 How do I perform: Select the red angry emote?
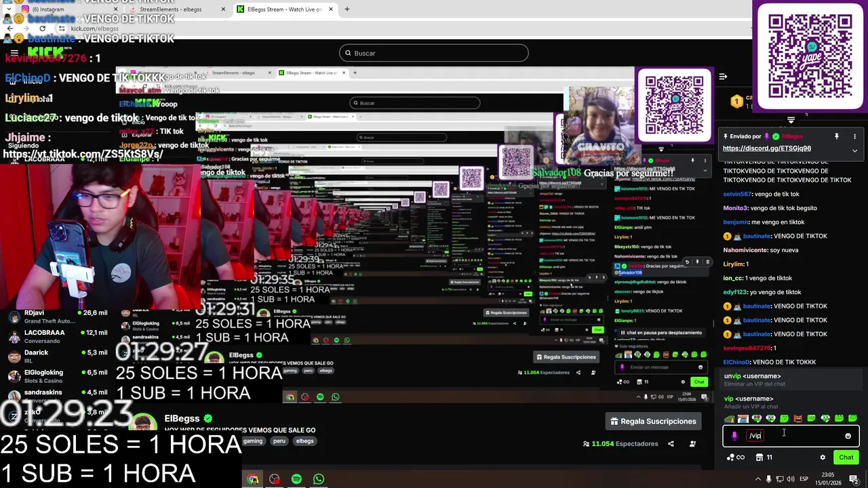(x=797, y=418)
